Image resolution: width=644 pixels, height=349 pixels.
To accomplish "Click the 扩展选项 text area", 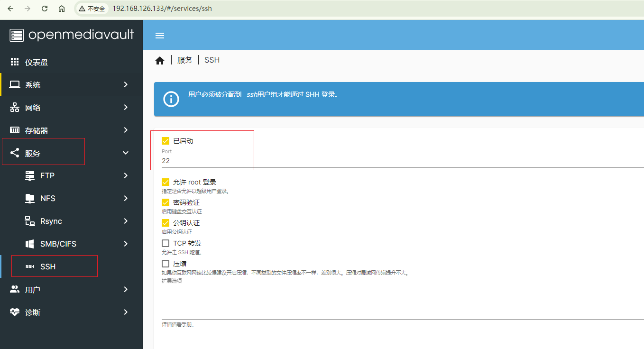I will [403, 302].
